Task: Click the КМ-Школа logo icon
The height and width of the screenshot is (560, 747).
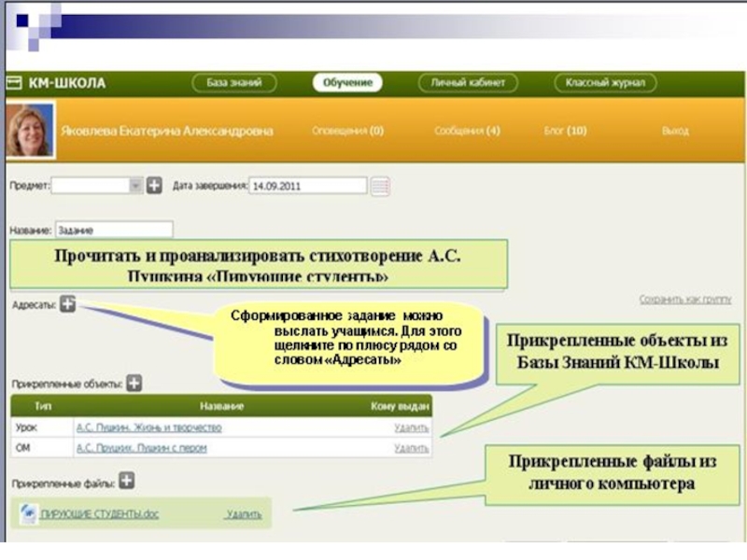Action: click(14, 83)
